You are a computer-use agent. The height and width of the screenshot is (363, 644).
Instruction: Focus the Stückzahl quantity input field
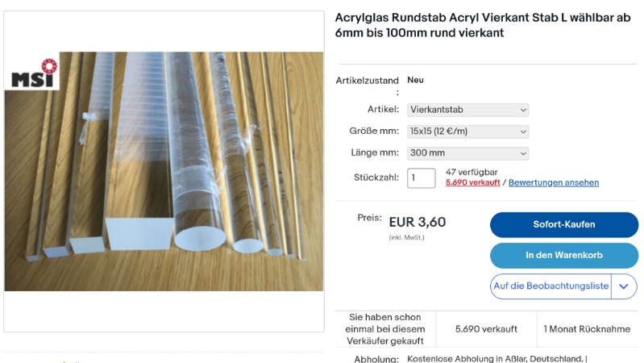click(421, 178)
